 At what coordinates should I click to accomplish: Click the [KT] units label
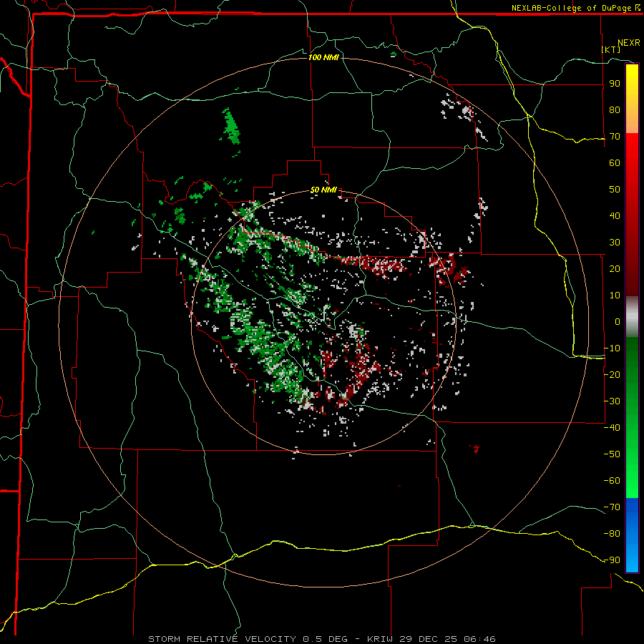(x=611, y=49)
